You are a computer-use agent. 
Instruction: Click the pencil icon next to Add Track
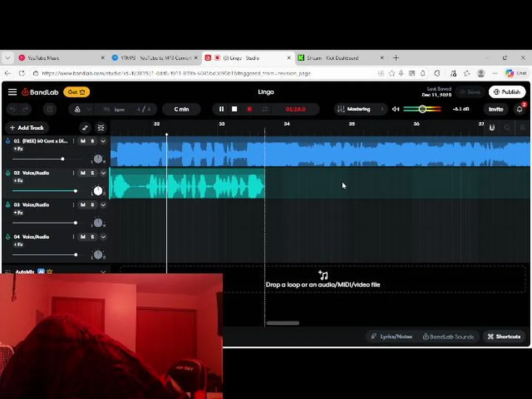pyautogui.click(x=85, y=127)
